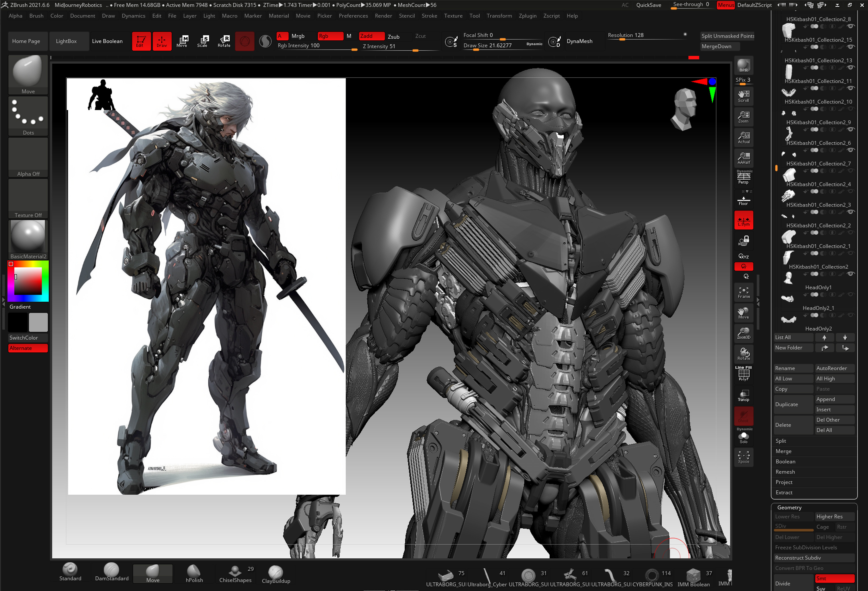Open the Stroke menu
The height and width of the screenshot is (591, 868).
(x=429, y=16)
